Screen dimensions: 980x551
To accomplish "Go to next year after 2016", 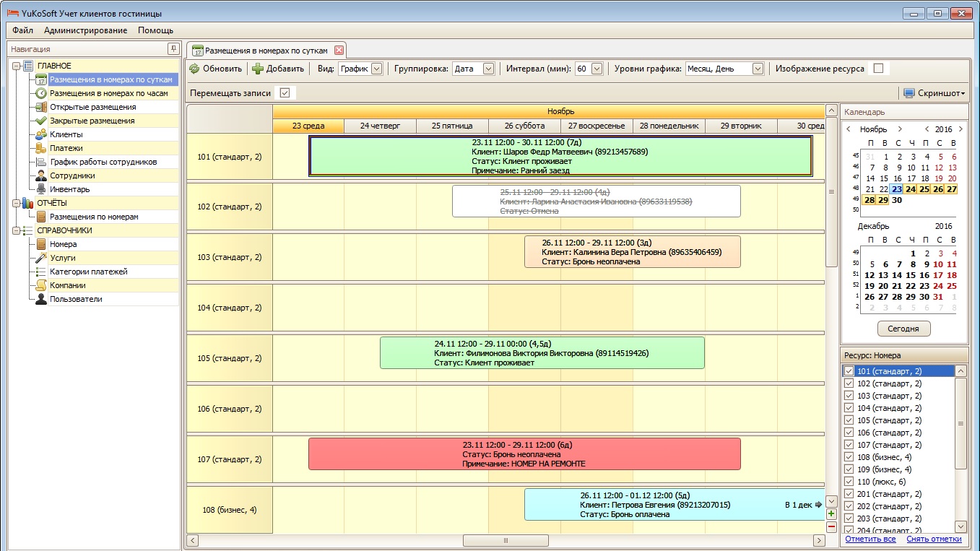I will point(959,129).
